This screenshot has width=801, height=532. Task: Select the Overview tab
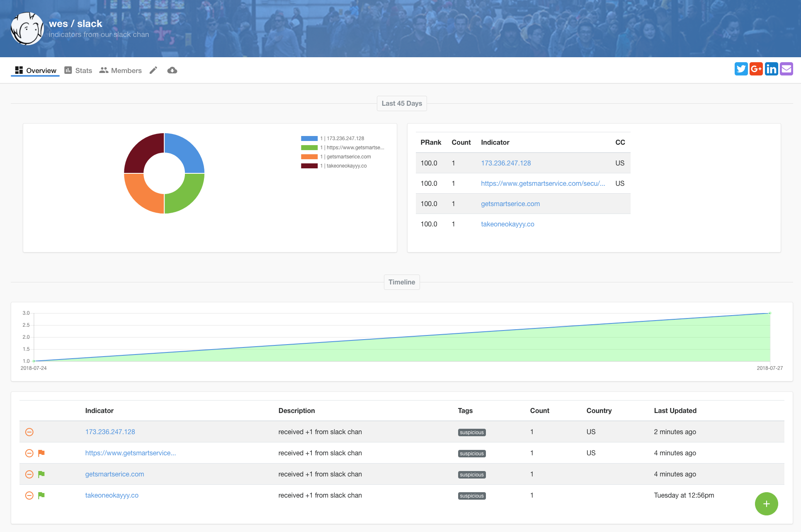coord(36,70)
